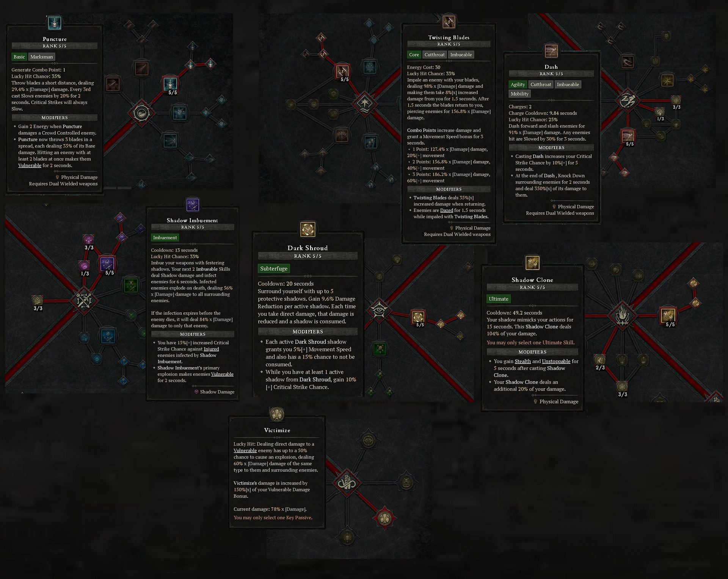Select the Marksman tab on Puncture

click(42, 57)
